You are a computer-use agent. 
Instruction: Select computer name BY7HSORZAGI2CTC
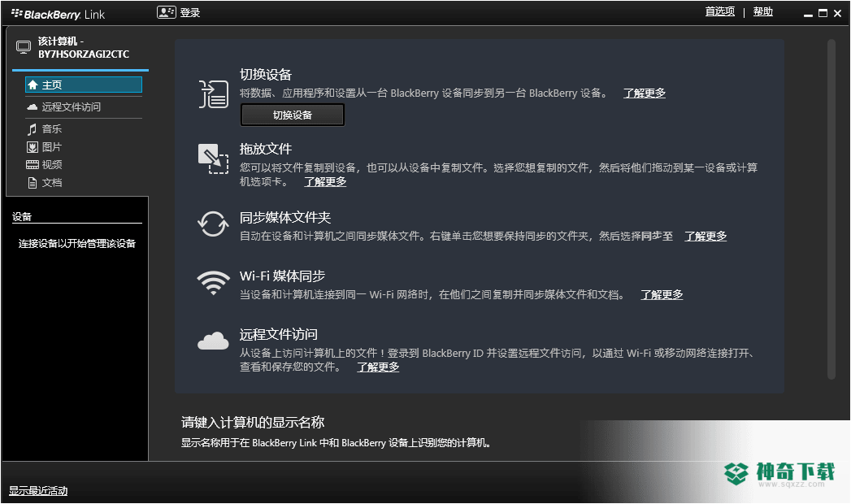(84, 54)
